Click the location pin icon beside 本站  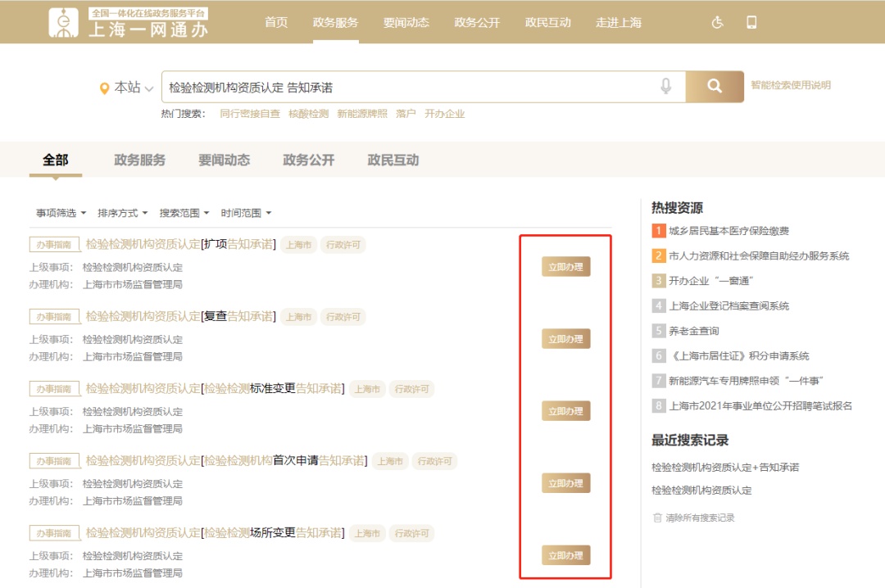point(104,88)
